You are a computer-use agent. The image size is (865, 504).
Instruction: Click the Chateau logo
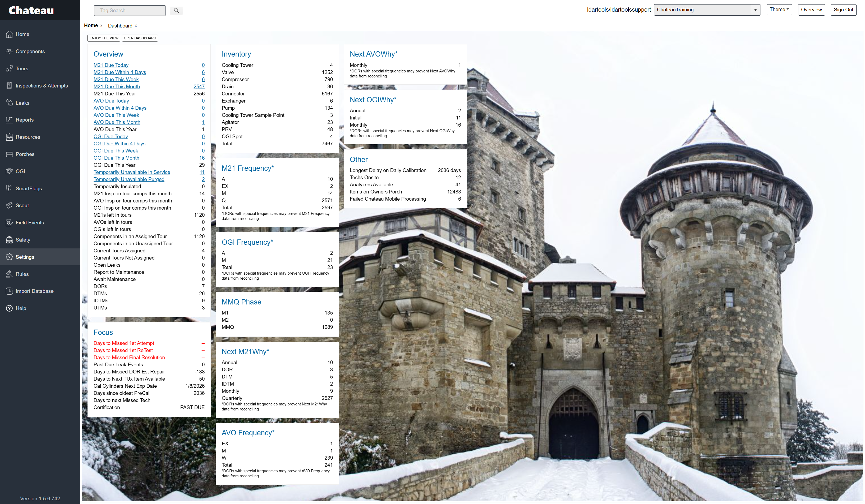(31, 10)
